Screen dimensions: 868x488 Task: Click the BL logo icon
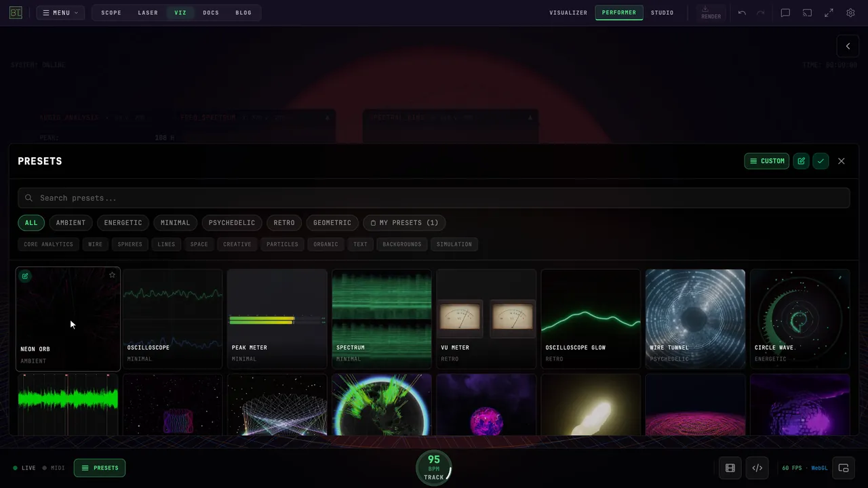[16, 13]
